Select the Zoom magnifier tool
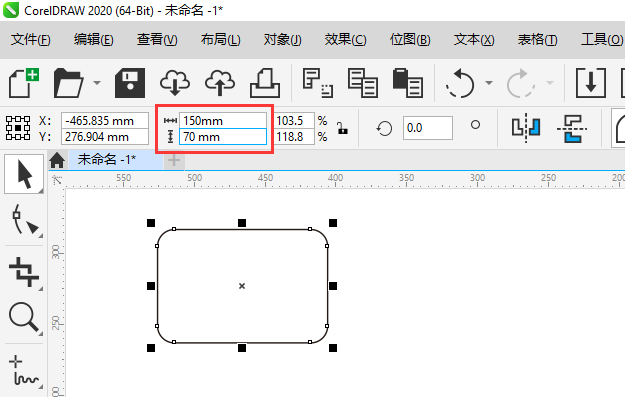The height and width of the screenshot is (397, 625). coord(24,318)
